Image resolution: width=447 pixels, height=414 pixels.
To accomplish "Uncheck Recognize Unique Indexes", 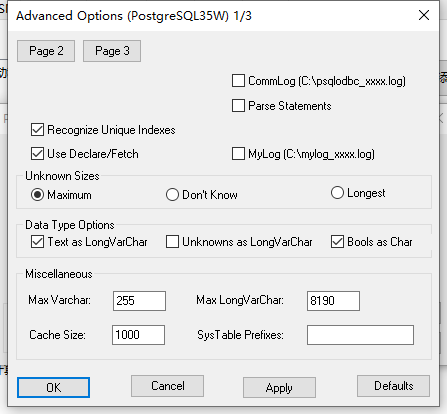I will (x=37, y=130).
